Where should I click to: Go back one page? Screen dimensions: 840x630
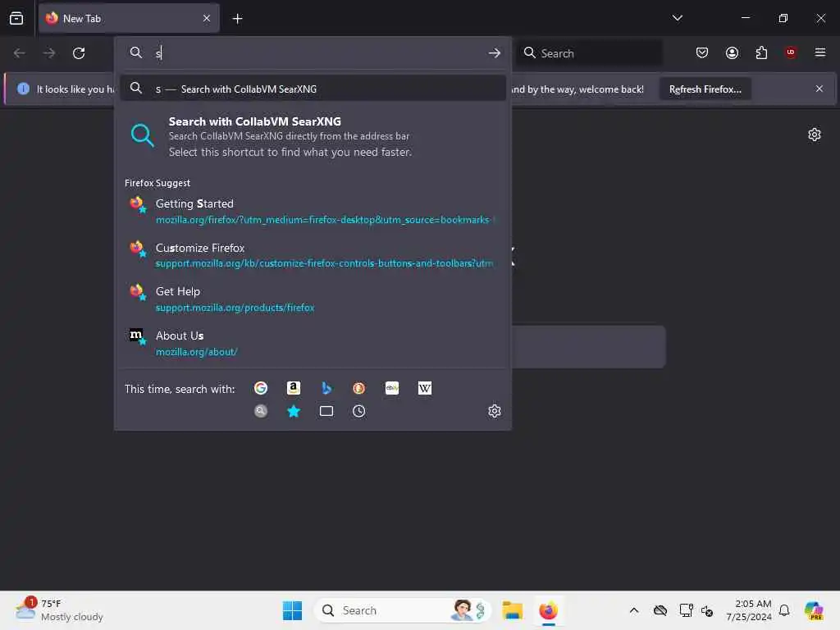click(20, 53)
